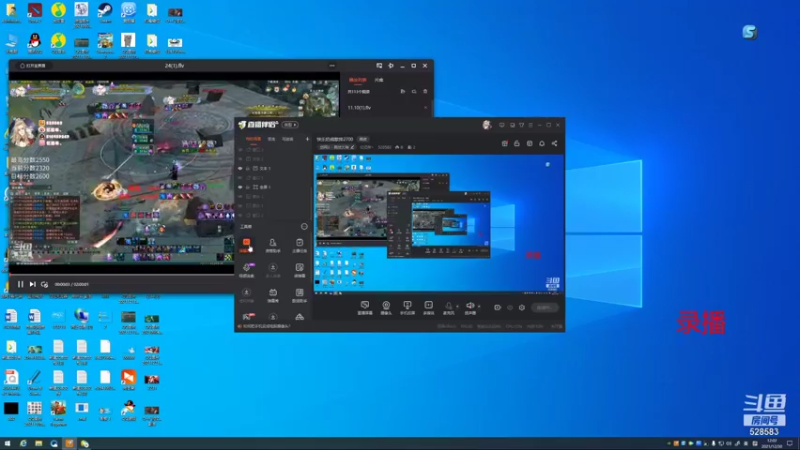Select the orange active scene tab
Viewport: 800px width, 450px height.
tap(253, 139)
